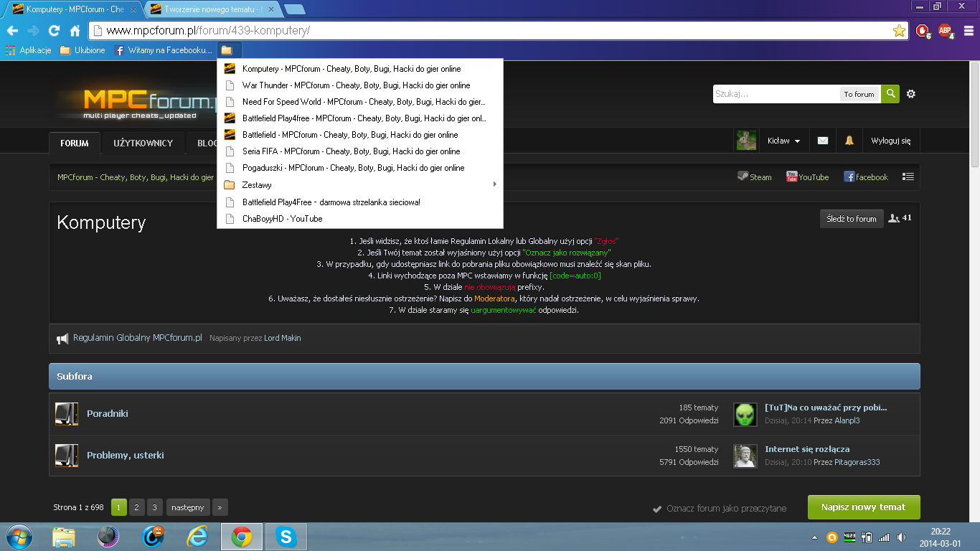Open the YouTube link in header

click(x=807, y=176)
